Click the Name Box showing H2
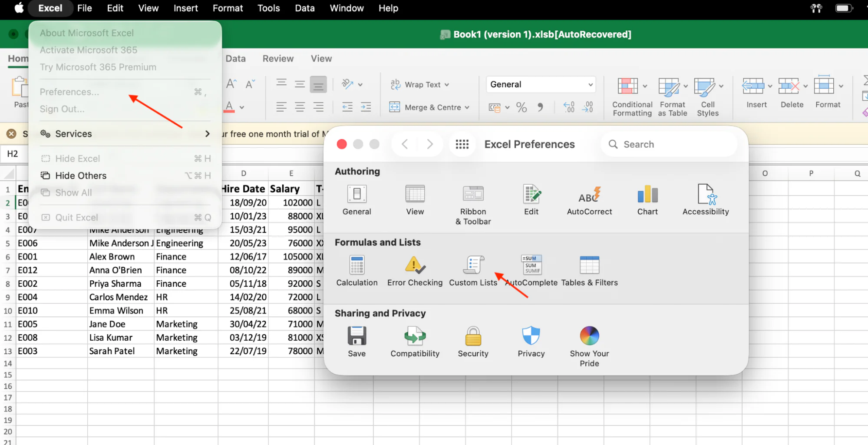This screenshot has height=445, width=868. (14, 154)
